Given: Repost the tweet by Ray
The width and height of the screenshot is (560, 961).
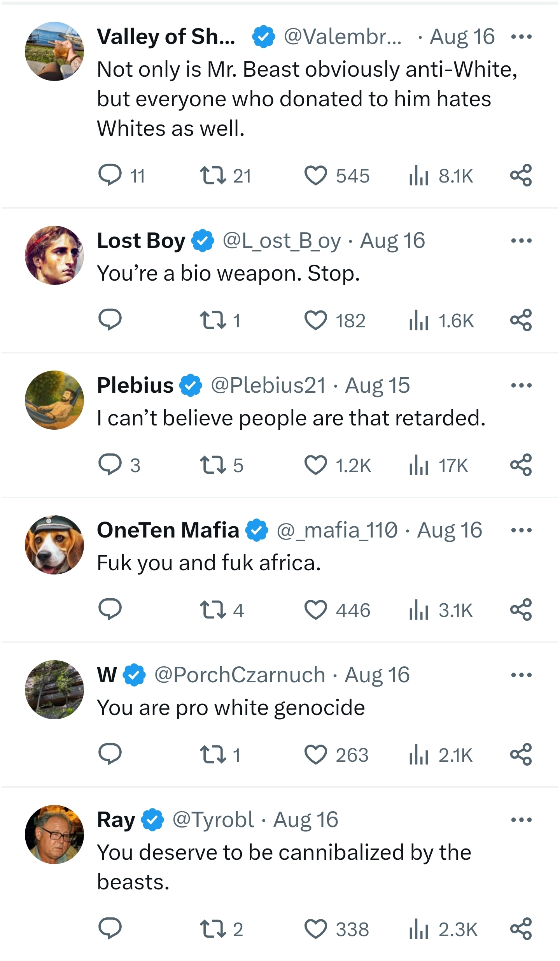Looking at the screenshot, I should (213, 929).
